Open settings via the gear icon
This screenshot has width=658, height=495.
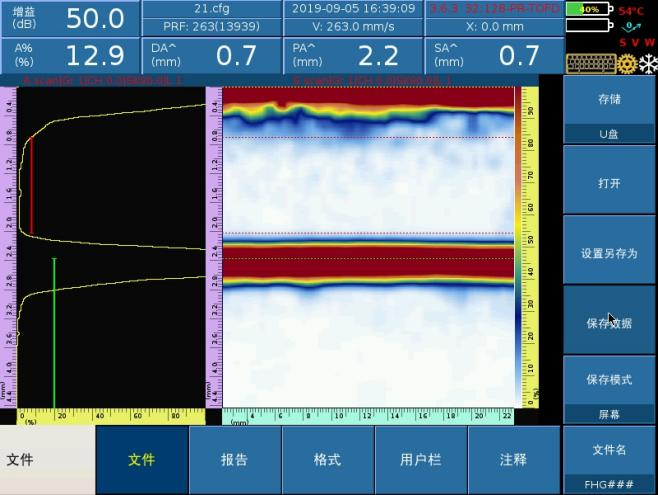coord(627,64)
